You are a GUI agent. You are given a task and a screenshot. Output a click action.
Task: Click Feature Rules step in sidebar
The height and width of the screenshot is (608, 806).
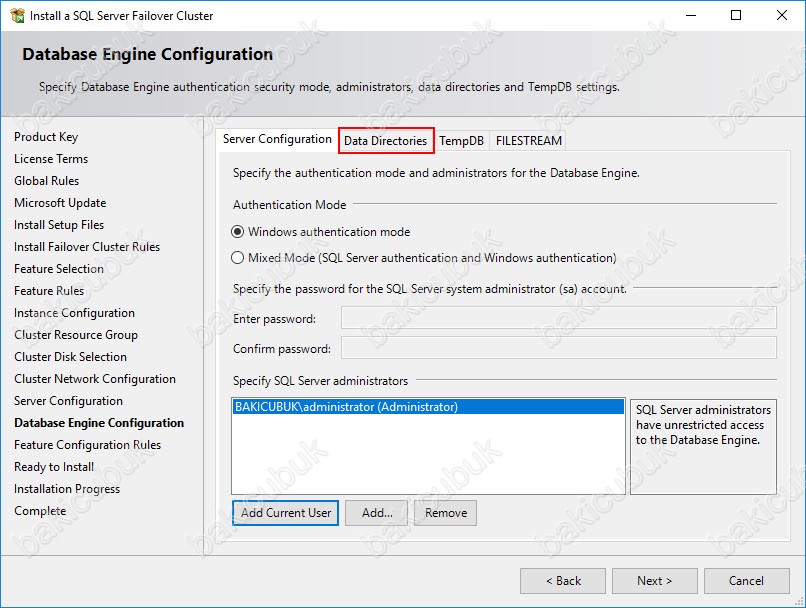[49, 291]
